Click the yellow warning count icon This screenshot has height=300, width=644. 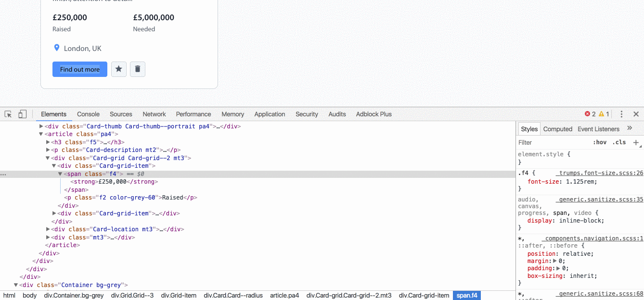point(601,114)
